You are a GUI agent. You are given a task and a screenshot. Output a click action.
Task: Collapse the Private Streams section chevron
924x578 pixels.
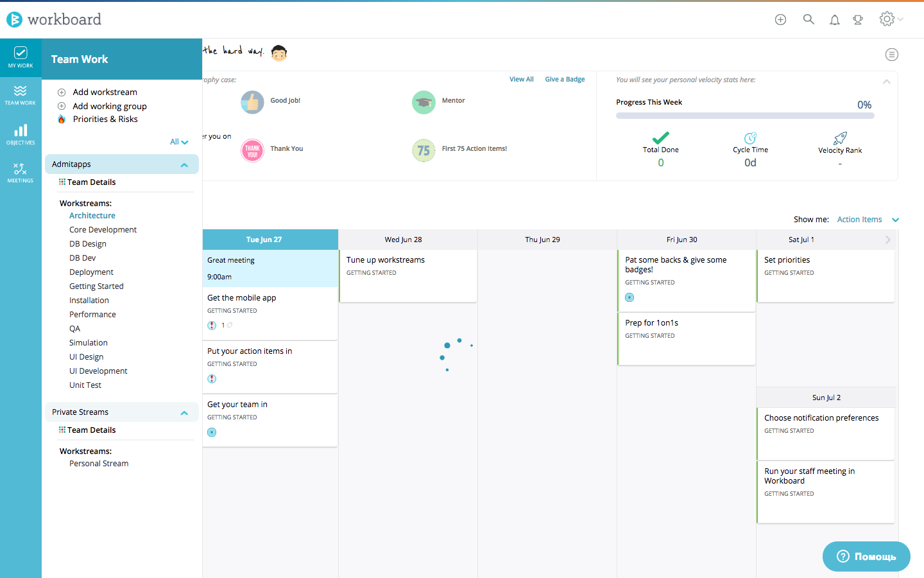coord(185,412)
